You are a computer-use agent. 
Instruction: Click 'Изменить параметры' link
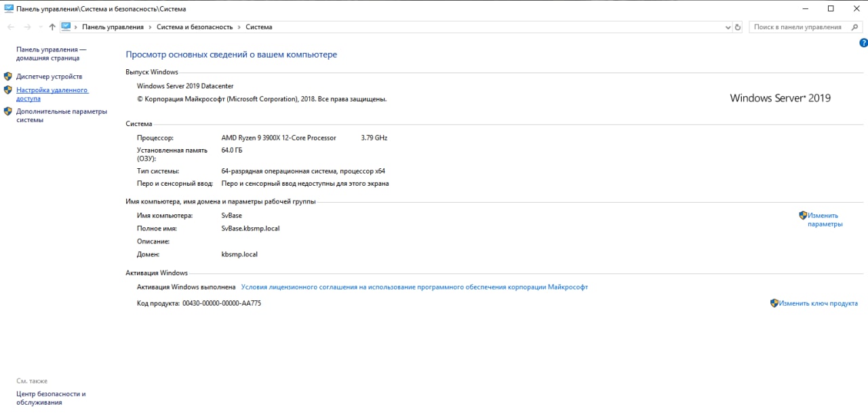pos(825,220)
